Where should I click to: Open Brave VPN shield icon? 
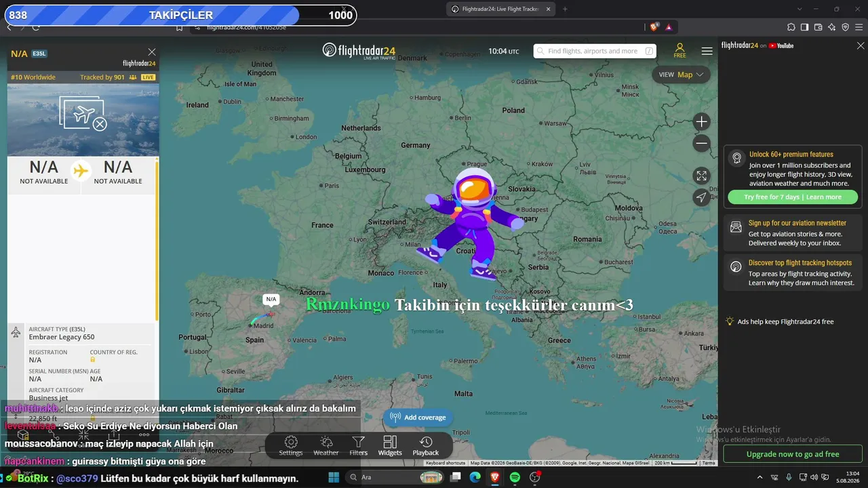(845, 27)
